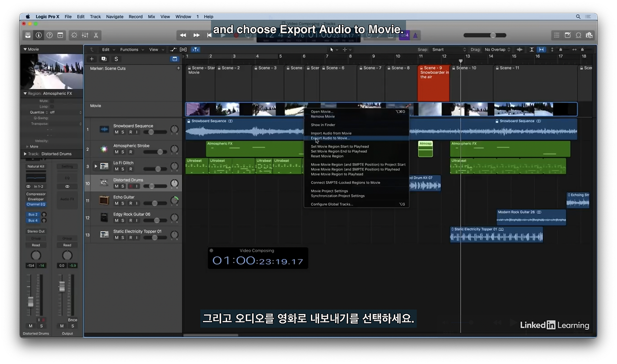Expand the More region parameters
The height and width of the screenshot is (364, 617).
point(27,147)
